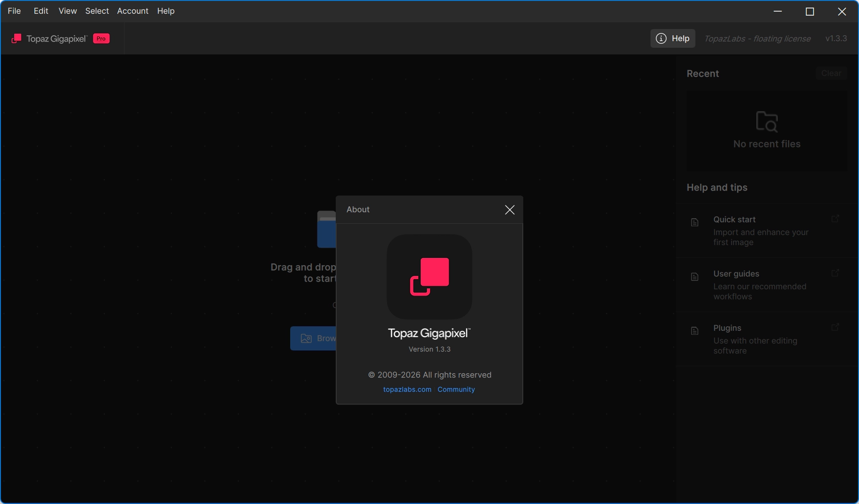Click the Topaz Gigapixel logo in header
This screenshot has width=859, height=504.
click(49, 39)
